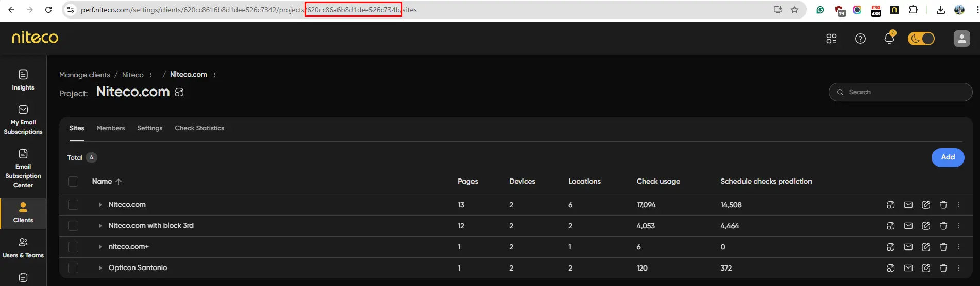Edit the niteco.com+ site
The width and height of the screenshot is (980, 286).
[x=926, y=247]
